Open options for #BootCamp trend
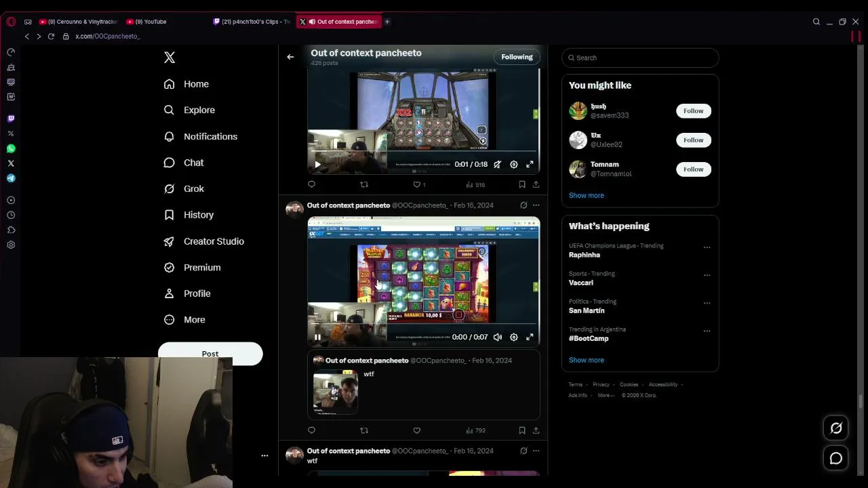 coord(707,330)
